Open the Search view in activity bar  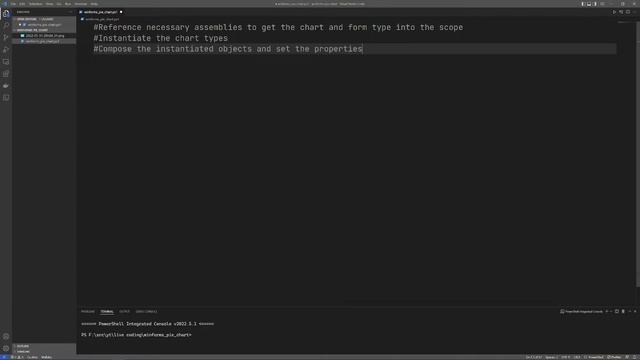coord(6,25)
